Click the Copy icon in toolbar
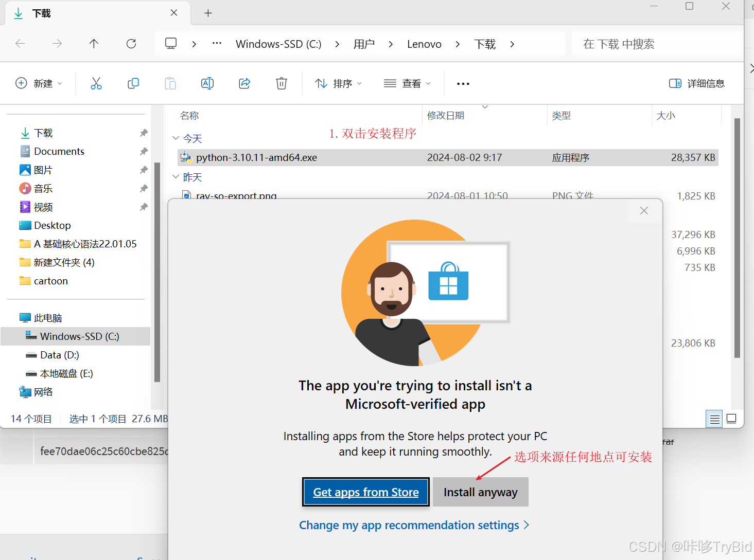Viewport: 754px width, 560px height. click(x=133, y=83)
